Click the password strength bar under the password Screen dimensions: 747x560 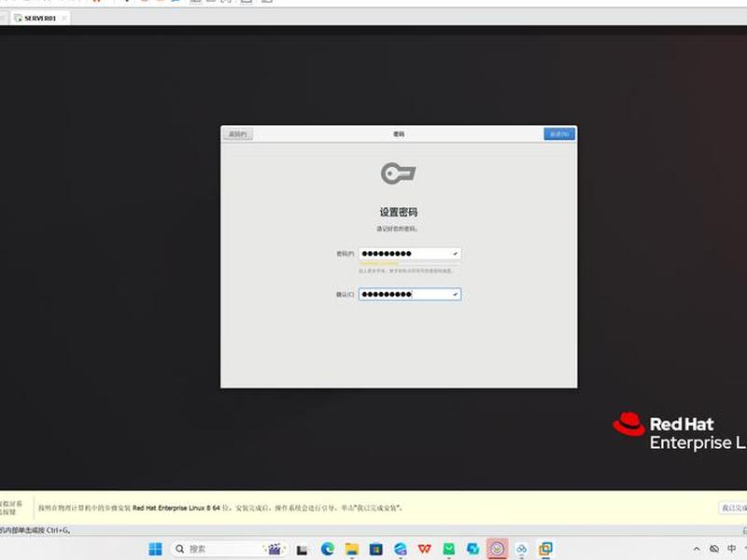click(x=409, y=263)
